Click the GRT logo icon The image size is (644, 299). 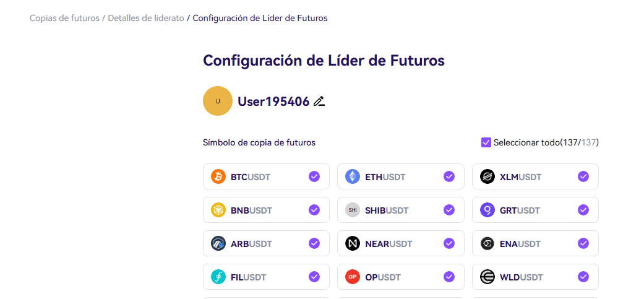point(487,210)
